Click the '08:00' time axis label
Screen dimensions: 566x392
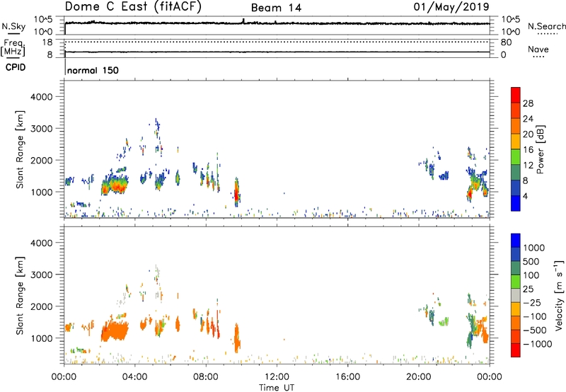[x=206, y=377]
